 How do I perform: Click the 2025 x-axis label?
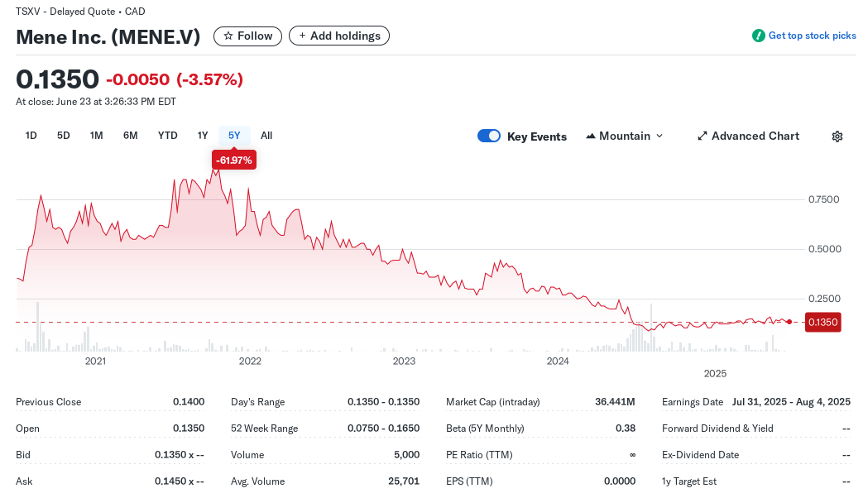[715, 374]
